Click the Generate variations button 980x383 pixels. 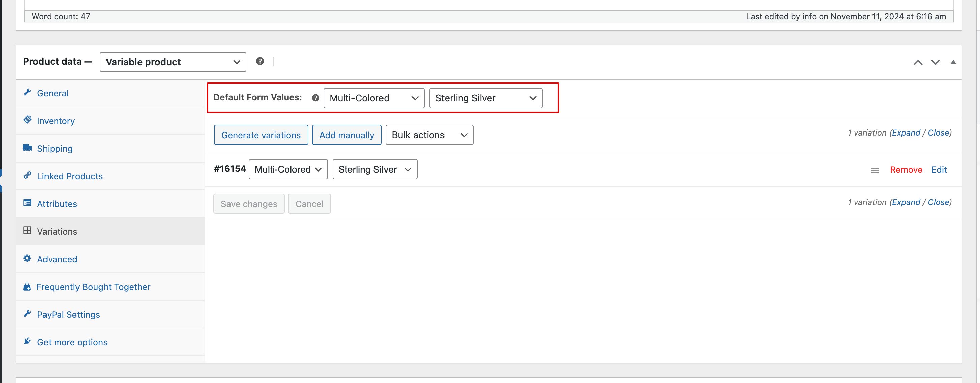tap(261, 135)
